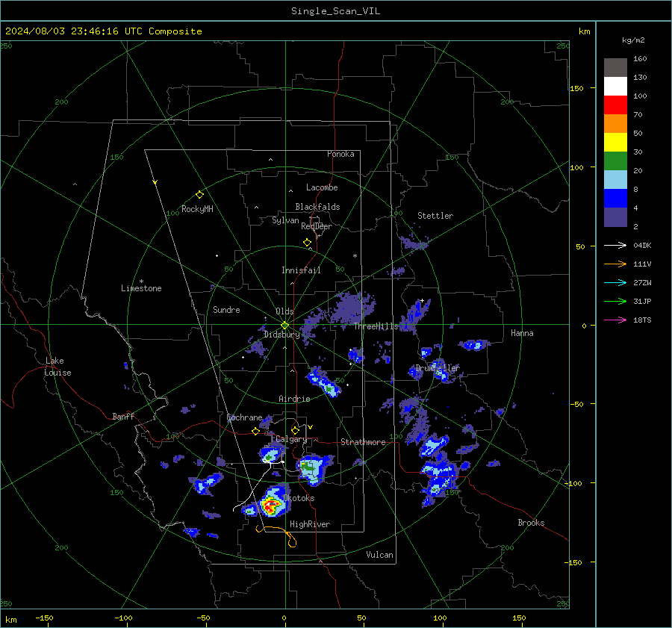Pick the yellow 30-50 legend swatch
672x628 pixels.
pos(615,143)
